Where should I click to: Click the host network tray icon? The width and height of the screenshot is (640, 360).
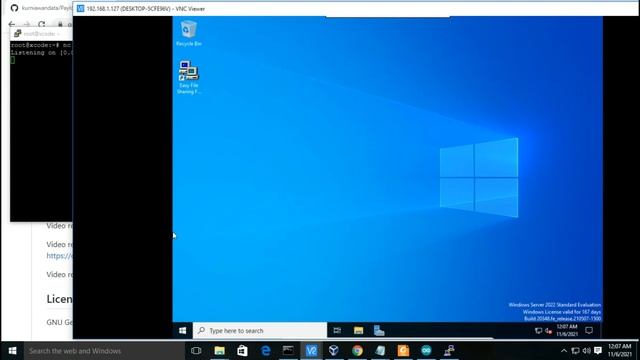[x=575, y=351]
